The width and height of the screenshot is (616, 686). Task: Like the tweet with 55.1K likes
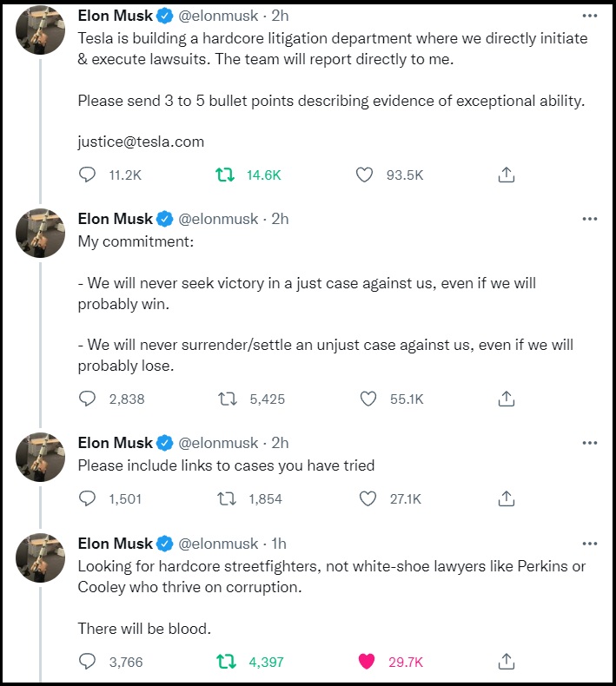[368, 399]
